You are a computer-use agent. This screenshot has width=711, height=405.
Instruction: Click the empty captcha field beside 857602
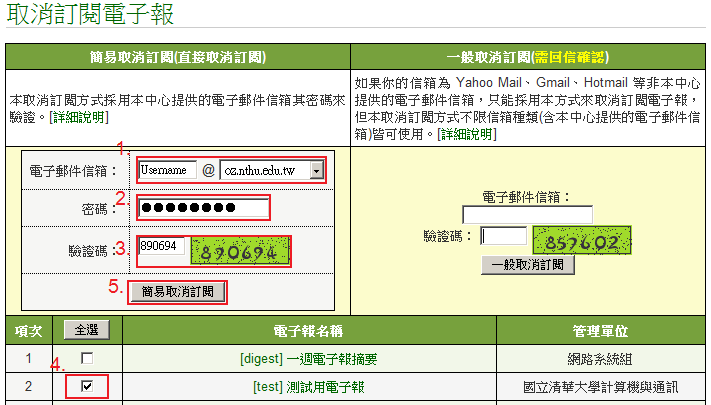tap(503, 236)
